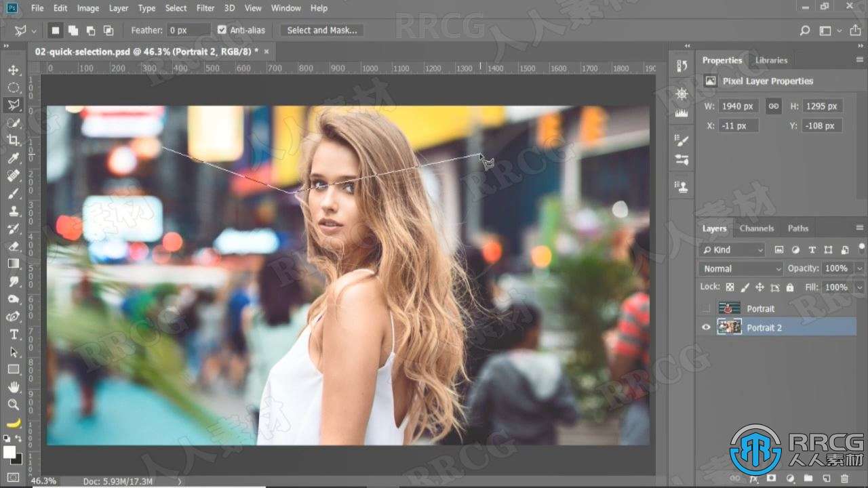Click the Portrait layer thumbnail

729,308
